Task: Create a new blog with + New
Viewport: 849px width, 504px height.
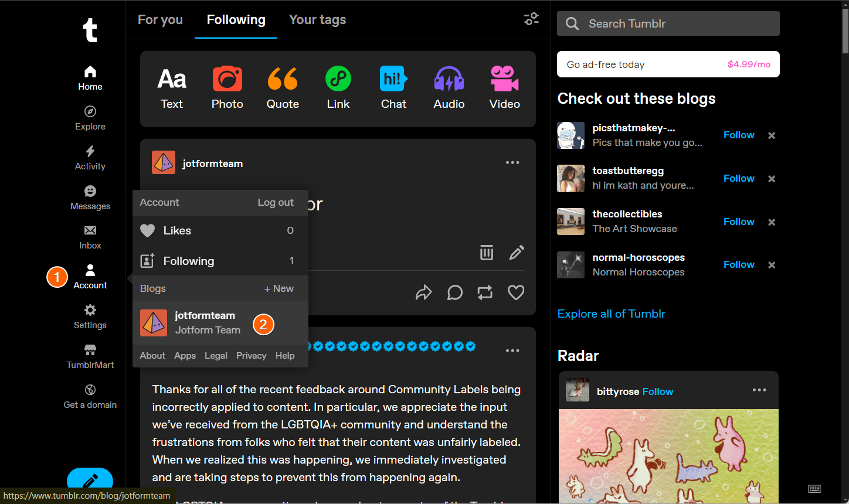Action: point(279,288)
